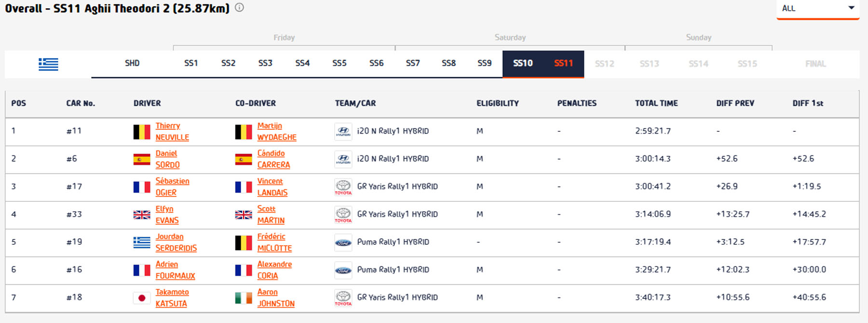Viewport: 868px width, 323px height.
Task: Select the SS10 stage tab
Action: click(523, 63)
